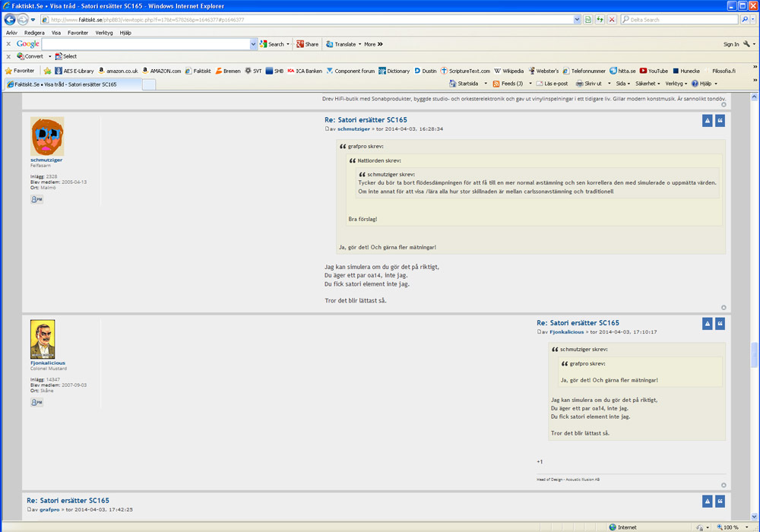
Task: Click the vertical scrollbar up arrow
Action: [754, 97]
